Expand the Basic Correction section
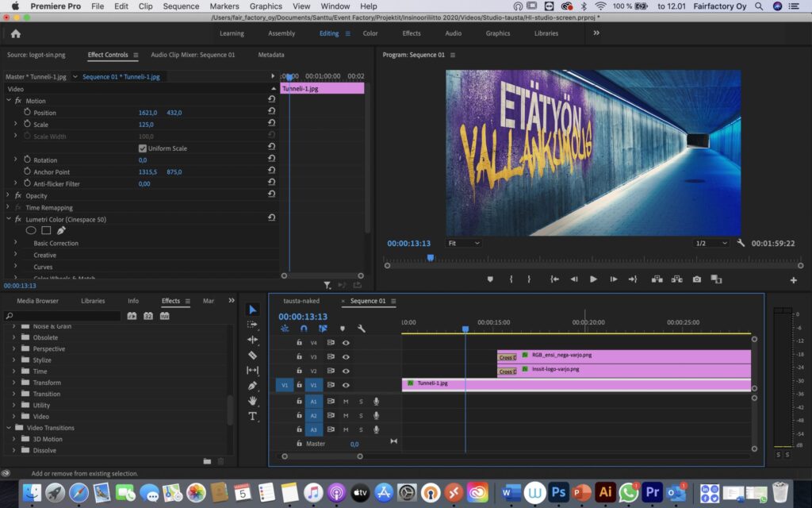The width and height of the screenshot is (812, 508). [14, 243]
